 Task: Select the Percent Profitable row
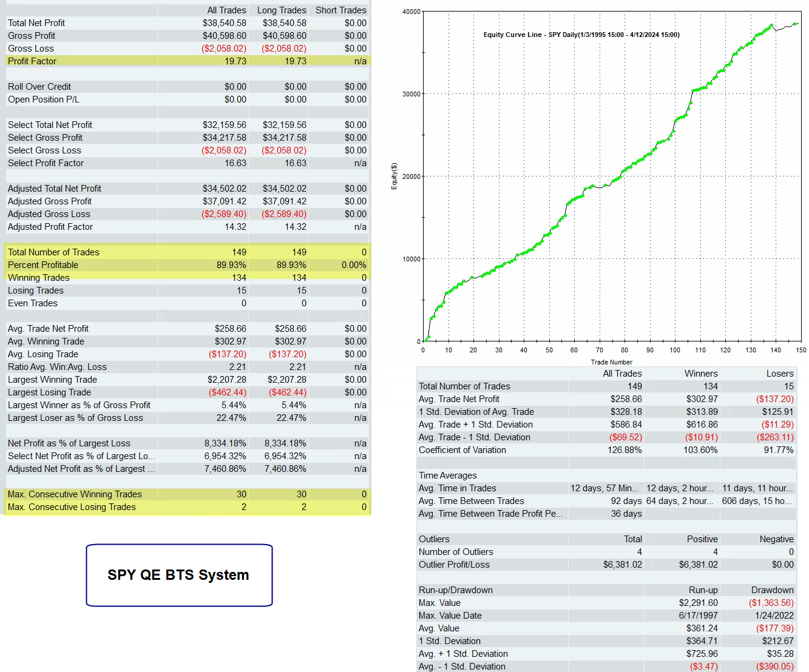(187, 265)
